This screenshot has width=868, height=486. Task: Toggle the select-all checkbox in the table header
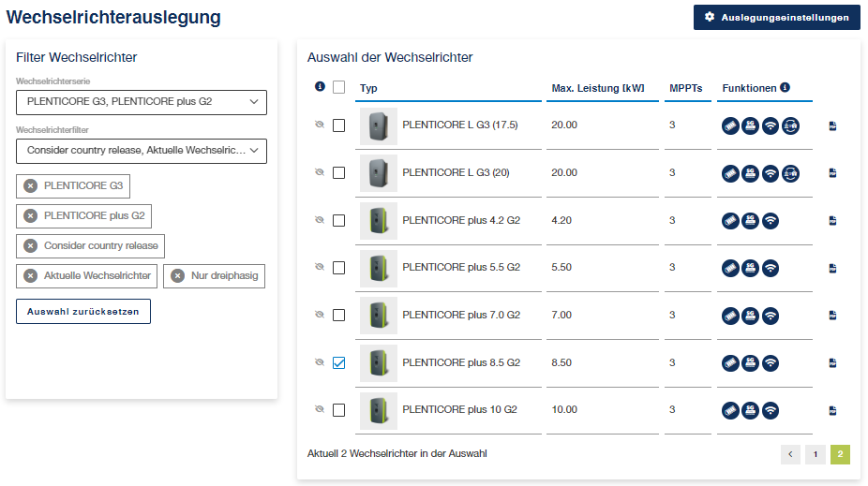click(x=338, y=87)
